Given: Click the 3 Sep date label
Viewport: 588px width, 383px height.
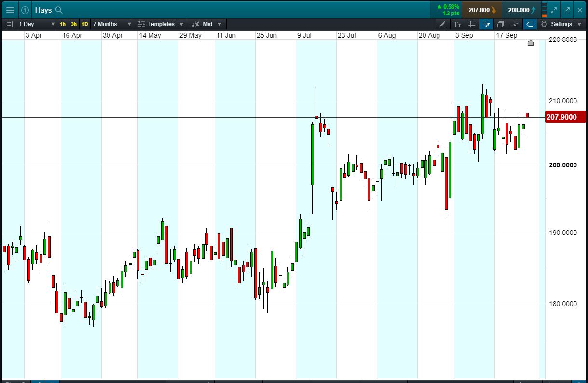Looking at the screenshot, I should [x=464, y=35].
